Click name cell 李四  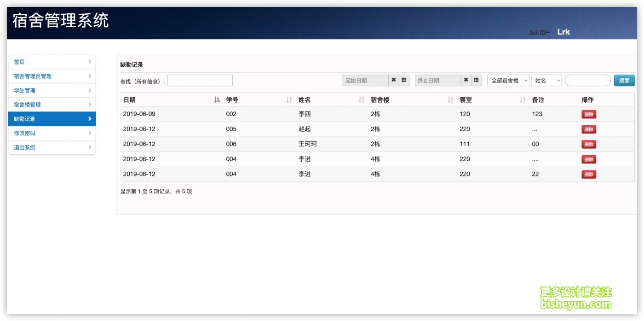[305, 114]
